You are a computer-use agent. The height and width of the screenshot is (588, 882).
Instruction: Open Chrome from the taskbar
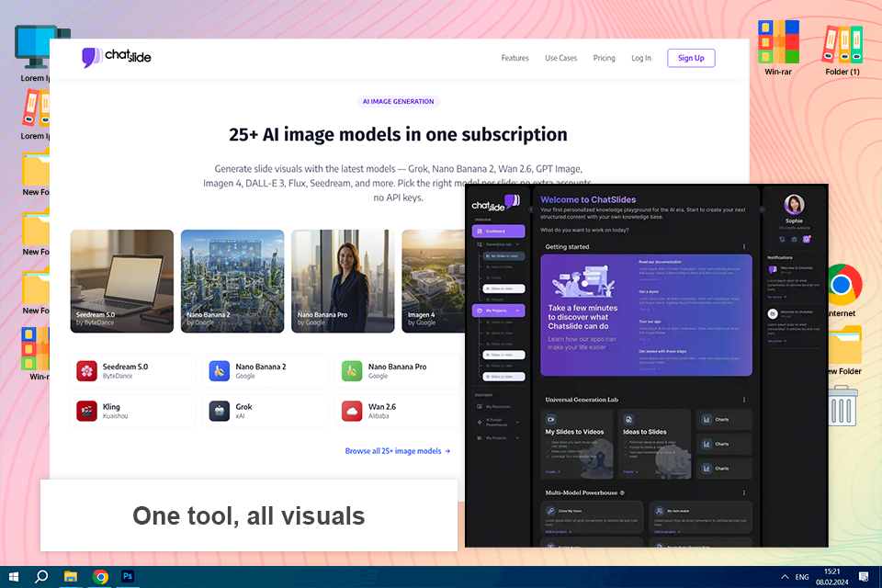click(100, 577)
